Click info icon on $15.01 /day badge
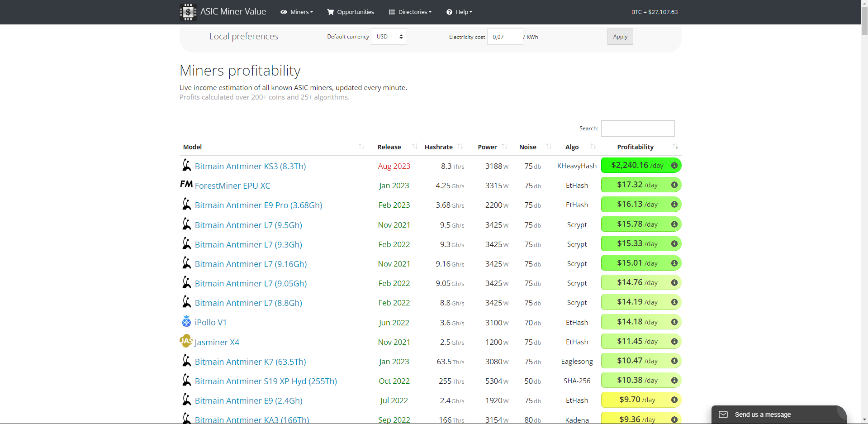 [x=674, y=263]
